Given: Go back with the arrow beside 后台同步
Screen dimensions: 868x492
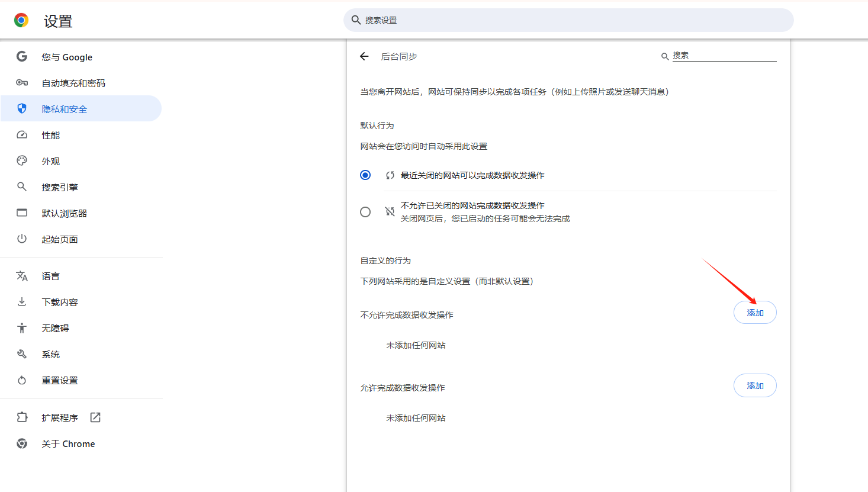Looking at the screenshot, I should [364, 56].
